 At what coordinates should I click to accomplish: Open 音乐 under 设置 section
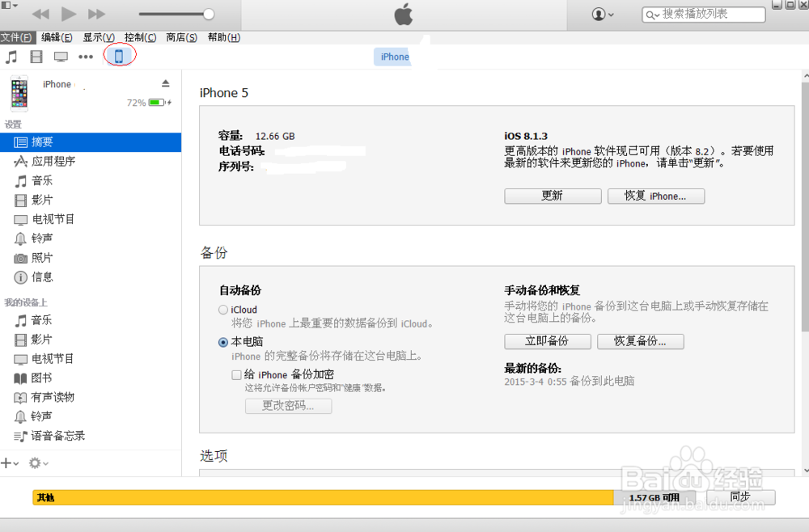click(91, 181)
